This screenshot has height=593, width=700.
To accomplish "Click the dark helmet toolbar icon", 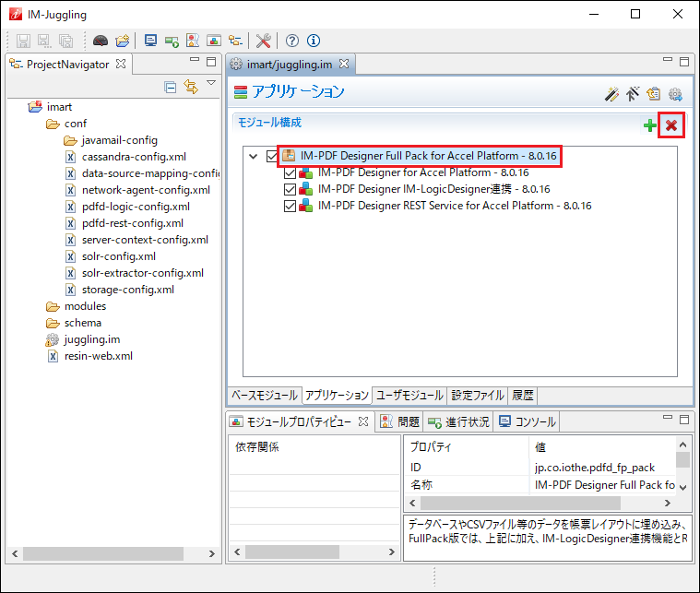I will click(101, 41).
